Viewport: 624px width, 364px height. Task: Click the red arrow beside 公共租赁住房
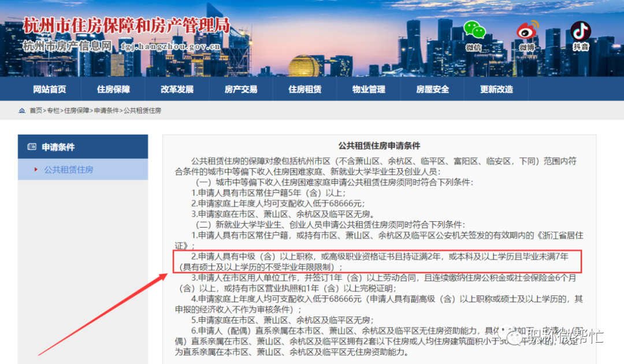tap(36, 169)
